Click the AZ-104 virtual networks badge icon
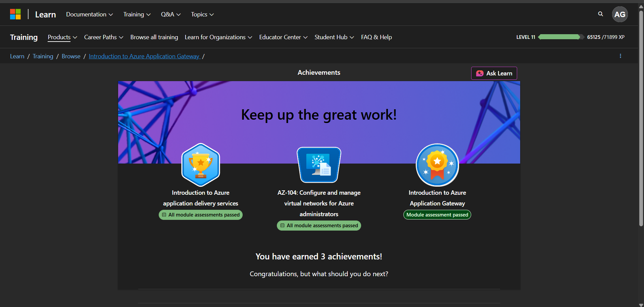Image resolution: width=644 pixels, height=307 pixels. pos(319,165)
